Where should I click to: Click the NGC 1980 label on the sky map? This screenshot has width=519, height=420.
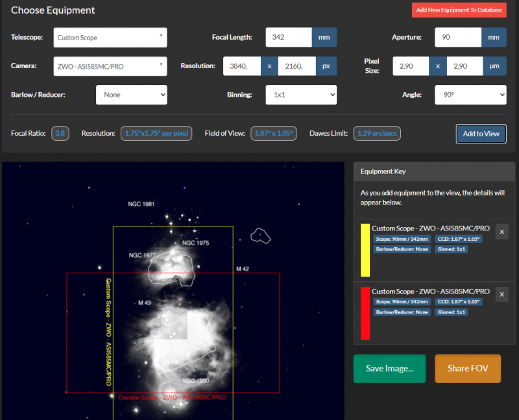196,381
